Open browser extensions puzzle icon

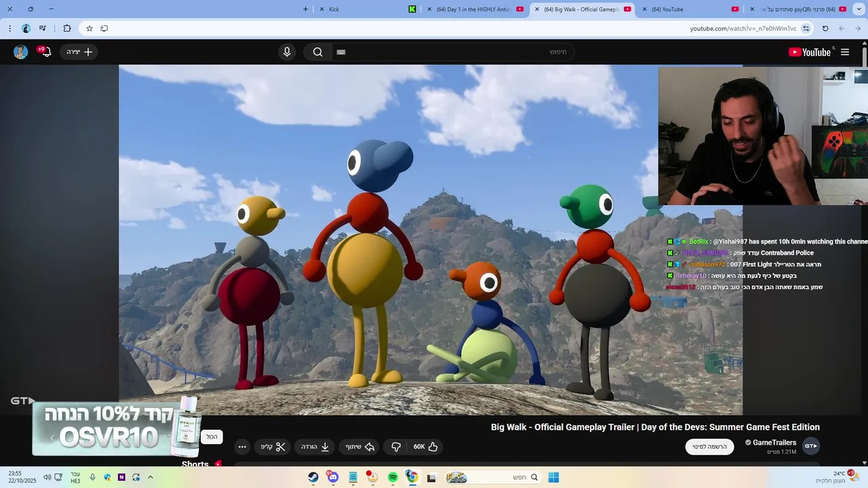coord(66,28)
